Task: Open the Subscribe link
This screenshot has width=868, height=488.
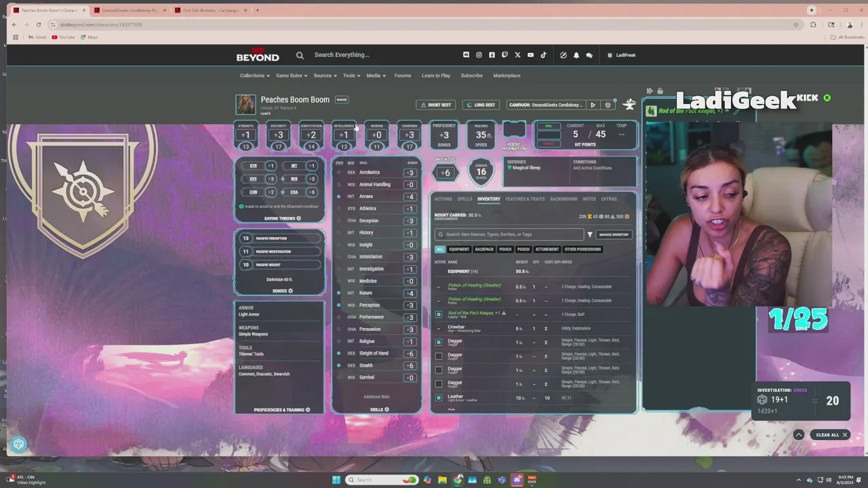Action: pyautogui.click(x=472, y=75)
